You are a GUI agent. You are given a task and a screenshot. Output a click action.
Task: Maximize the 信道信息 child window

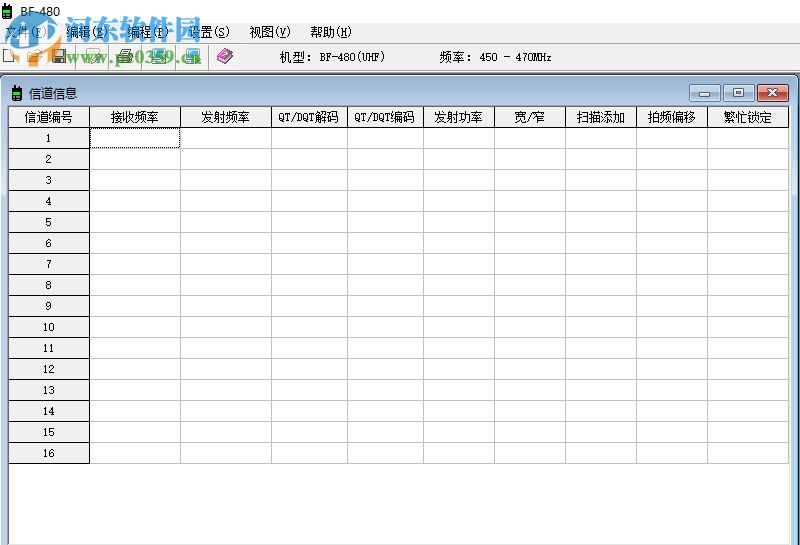(738, 93)
